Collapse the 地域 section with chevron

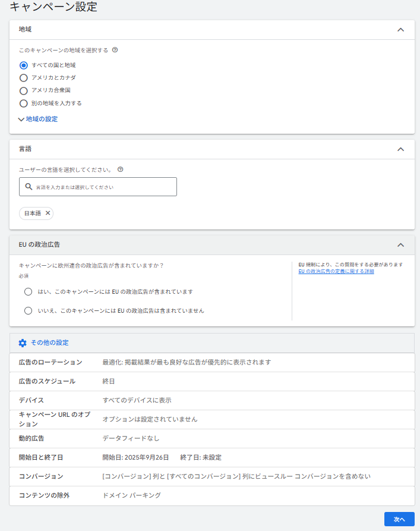tap(400, 30)
